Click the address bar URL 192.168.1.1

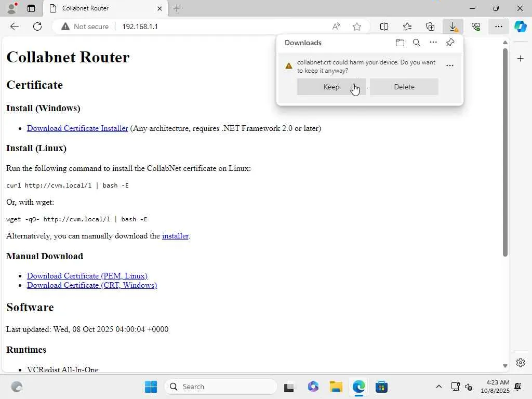point(140,26)
